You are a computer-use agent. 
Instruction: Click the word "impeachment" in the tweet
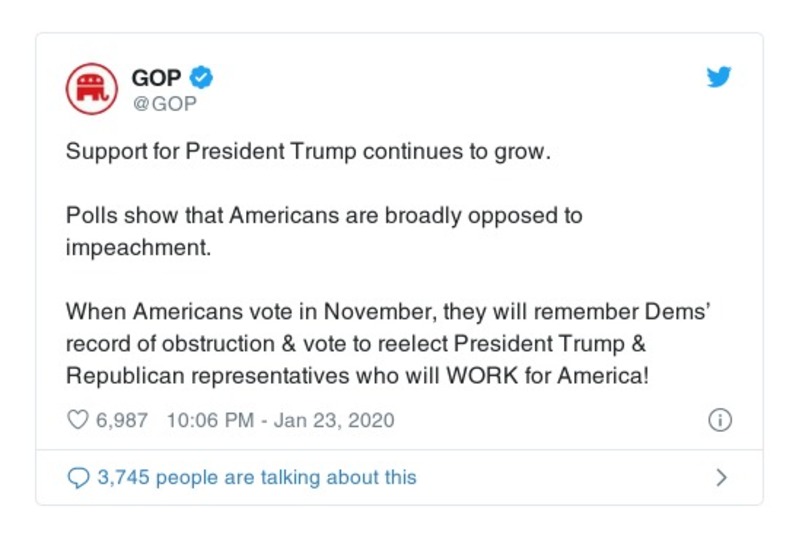(x=137, y=247)
